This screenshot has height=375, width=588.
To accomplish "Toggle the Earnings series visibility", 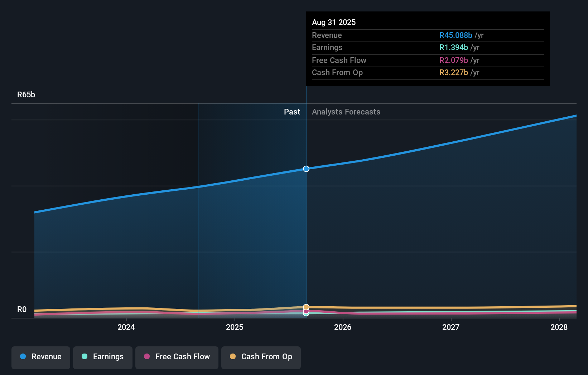I will 102,357.
